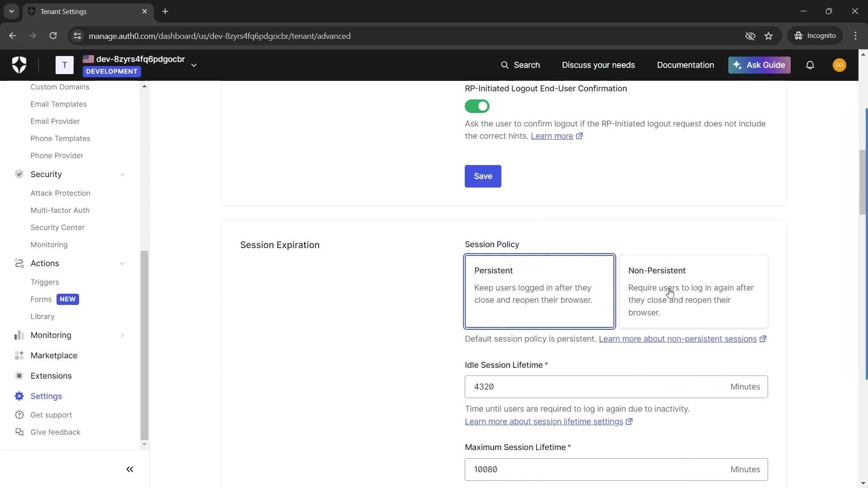Screen dimensions: 868x488
Task: Click the Marketplace sidebar icon
Action: [x=19, y=356]
